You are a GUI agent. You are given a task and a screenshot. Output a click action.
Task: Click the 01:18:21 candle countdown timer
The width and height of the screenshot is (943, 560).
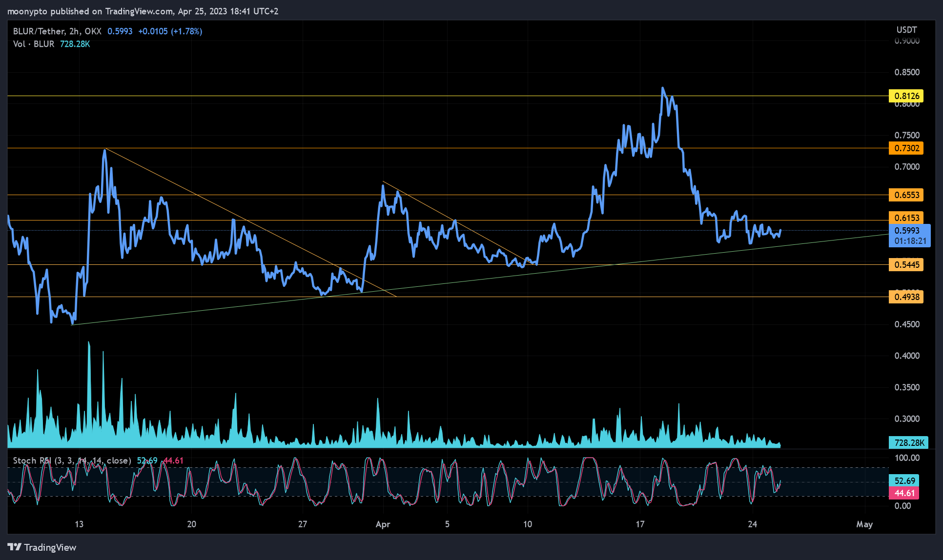tap(910, 241)
